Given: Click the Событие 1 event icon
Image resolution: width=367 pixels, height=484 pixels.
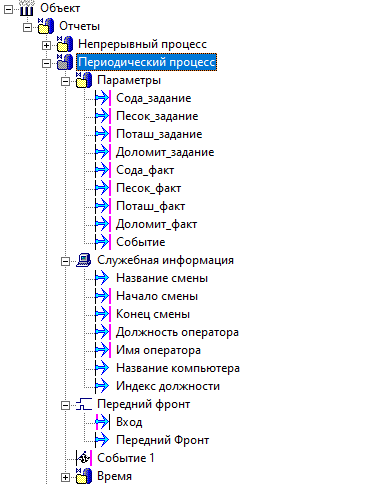Looking at the screenshot, I should (84, 458).
